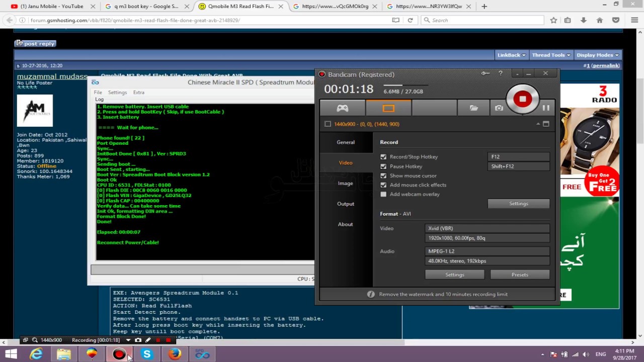Image resolution: width=644 pixels, height=362 pixels.
Task: Click Firefox Search box
Action: pyautogui.click(x=483, y=20)
